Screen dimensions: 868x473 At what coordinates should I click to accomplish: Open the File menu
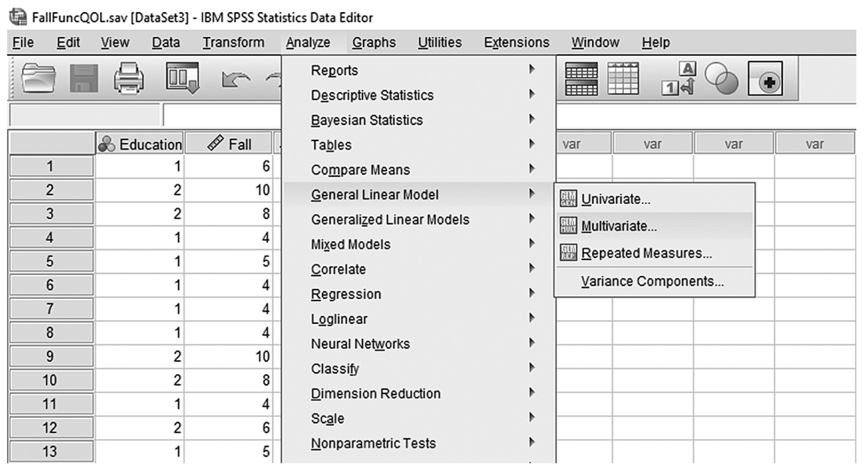pos(23,42)
